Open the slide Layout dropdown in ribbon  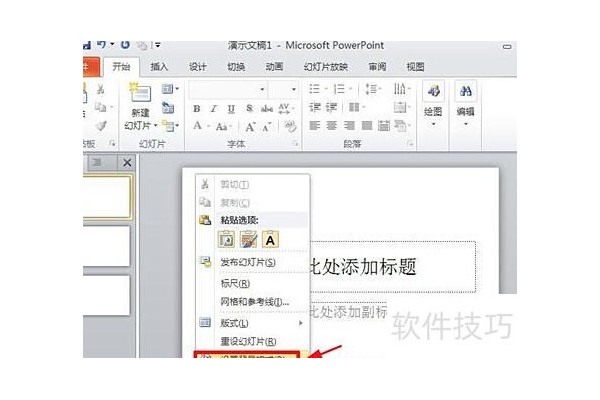[x=170, y=89]
